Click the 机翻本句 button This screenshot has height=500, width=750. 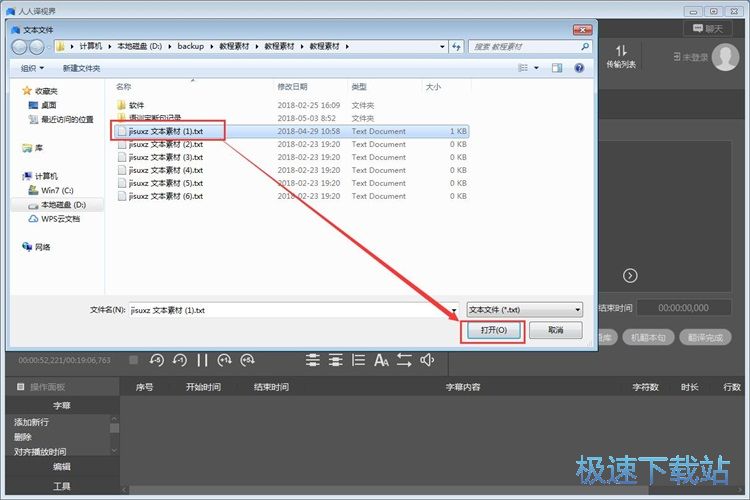(648, 338)
